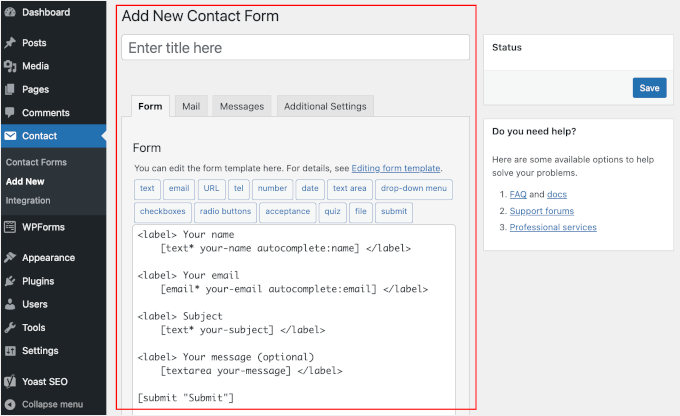Insert a text tag

point(147,188)
